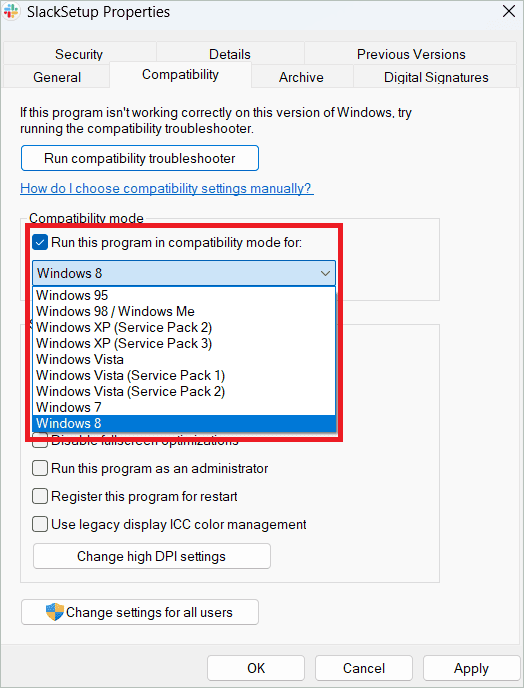
Task: Choose Windows 7 from the dropdown list
Action: click(x=184, y=407)
